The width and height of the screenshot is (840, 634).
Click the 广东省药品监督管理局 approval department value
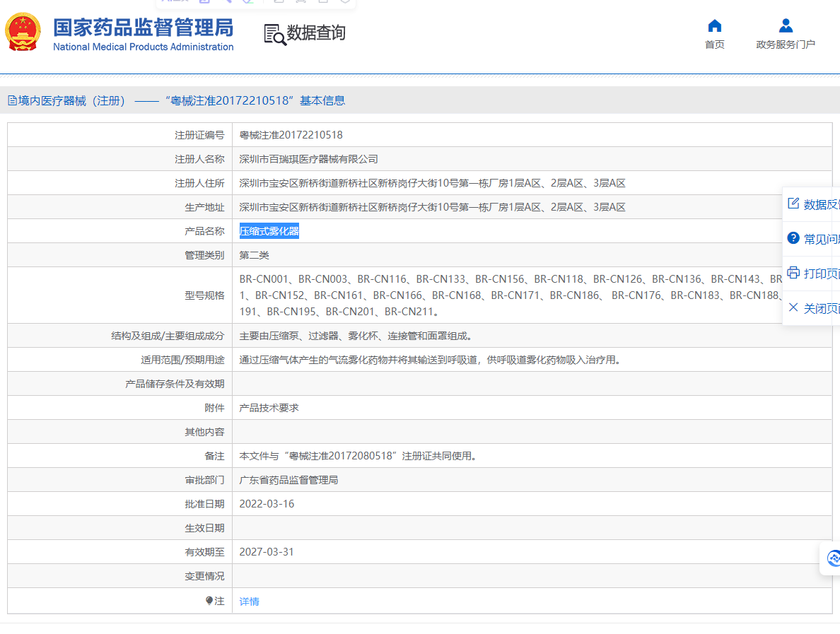[x=288, y=480]
